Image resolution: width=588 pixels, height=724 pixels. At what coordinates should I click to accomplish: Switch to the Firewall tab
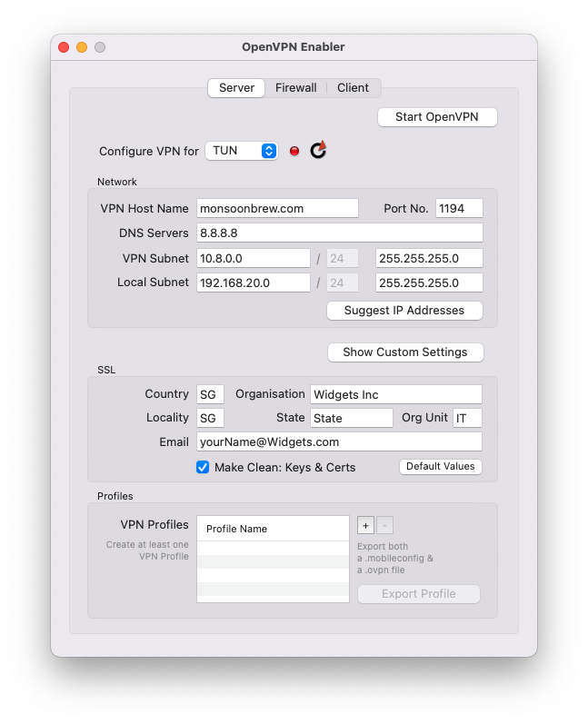tap(296, 88)
